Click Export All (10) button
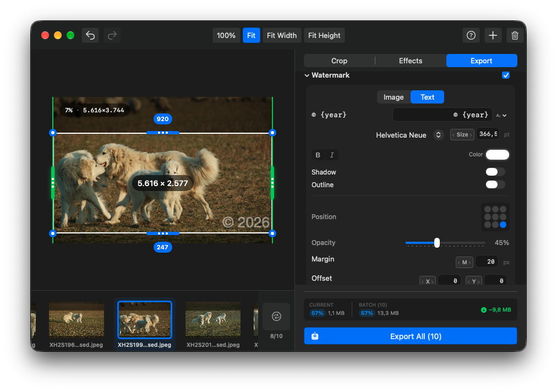This screenshot has width=557, height=392. (410, 336)
